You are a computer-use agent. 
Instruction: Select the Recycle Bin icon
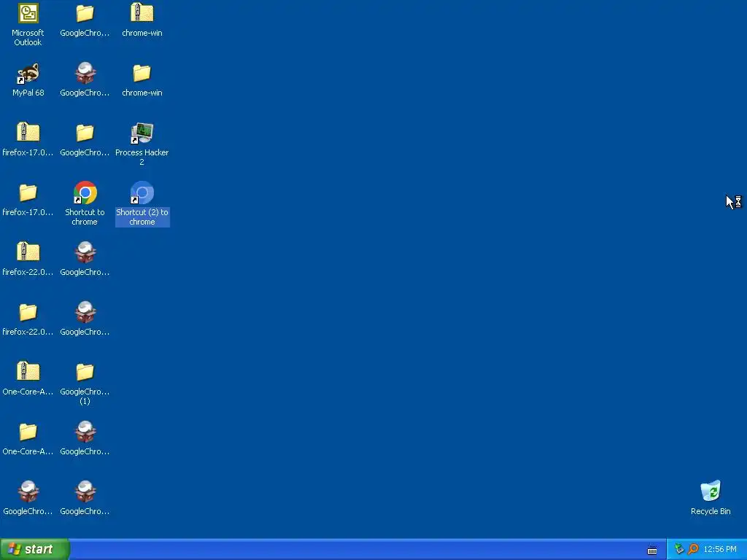[711, 491]
